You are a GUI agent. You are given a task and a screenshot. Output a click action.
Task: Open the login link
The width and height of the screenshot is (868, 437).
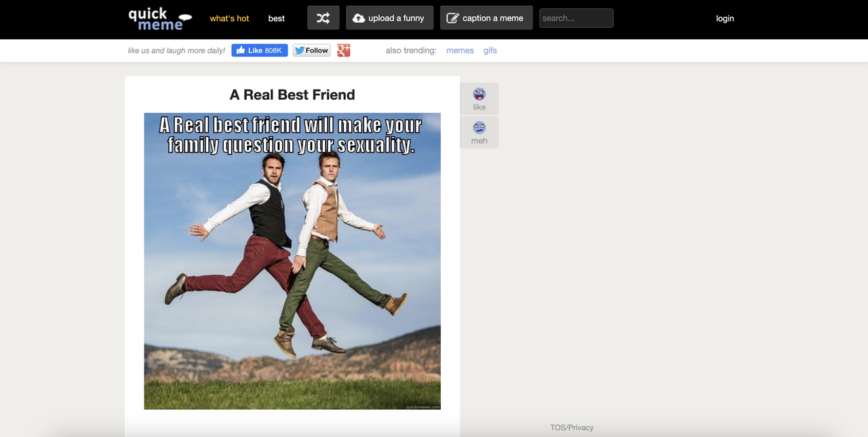point(725,18)
